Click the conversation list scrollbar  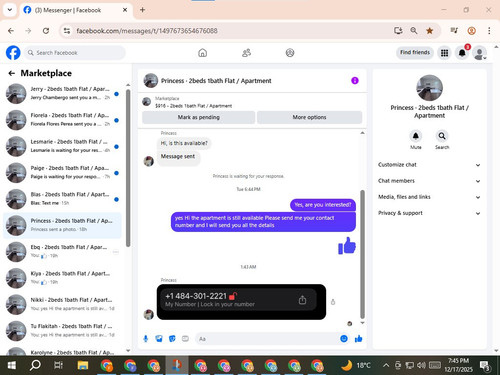[128, 168]
